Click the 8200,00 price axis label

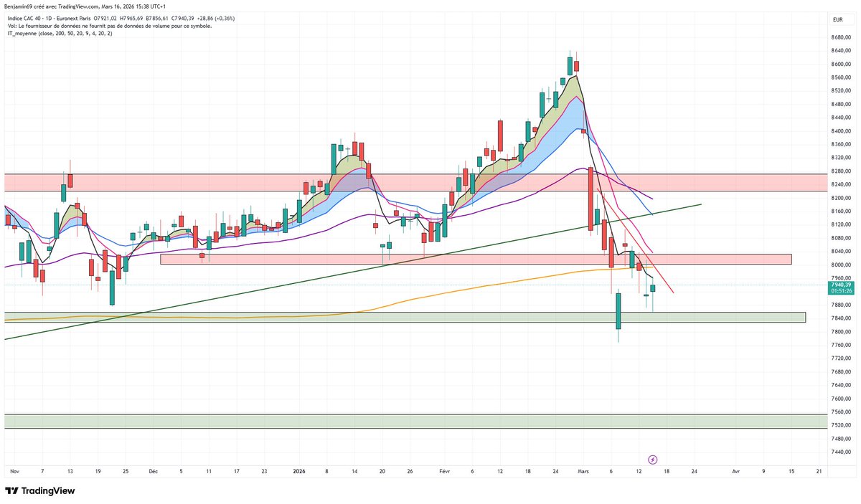click(841, 198)
